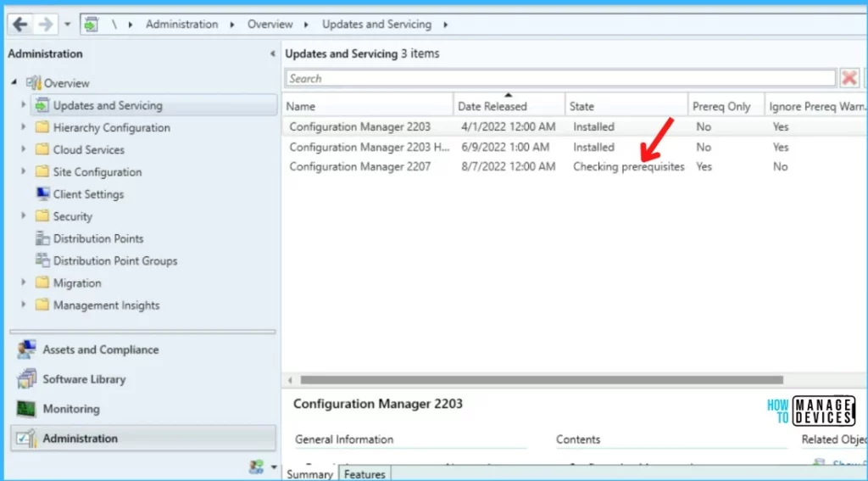Open navigation pane options dropdown at bottom
This screenshot has height=481, width=868.
coord(274,467)
